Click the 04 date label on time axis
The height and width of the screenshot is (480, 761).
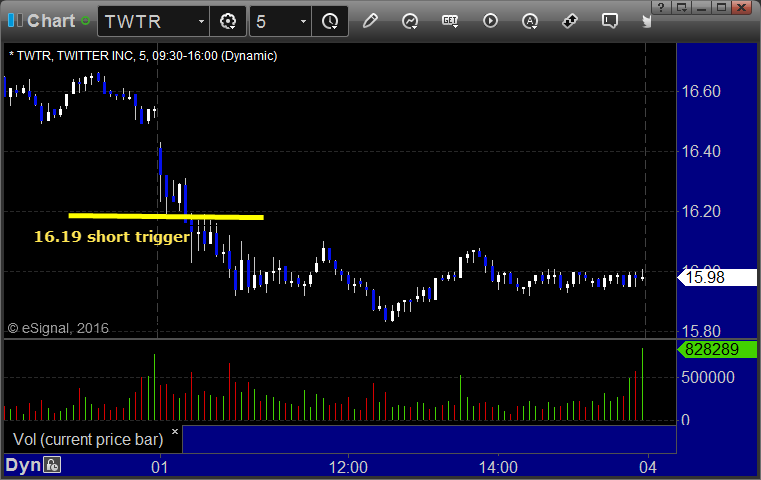pyautogui.click(x=648, y=467)
